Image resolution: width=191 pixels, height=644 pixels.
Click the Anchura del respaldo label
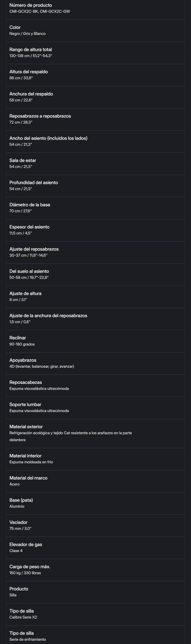[x=31, y=94]
